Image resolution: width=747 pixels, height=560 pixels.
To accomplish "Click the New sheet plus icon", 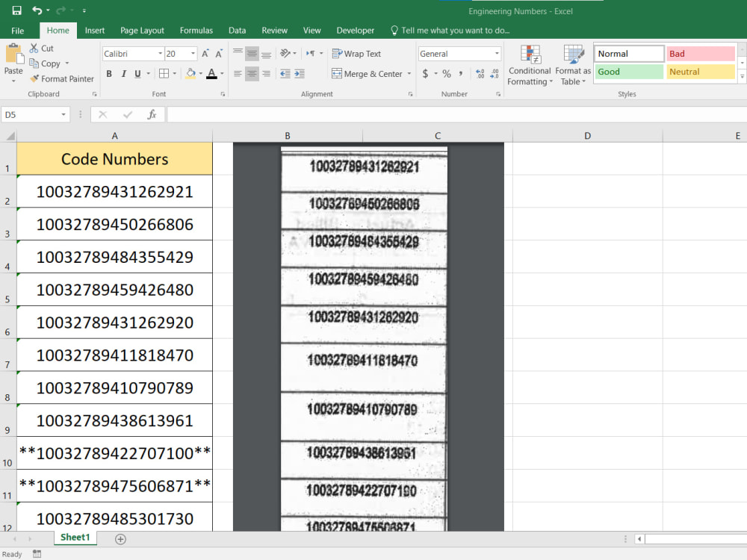I will pos(120,539).
